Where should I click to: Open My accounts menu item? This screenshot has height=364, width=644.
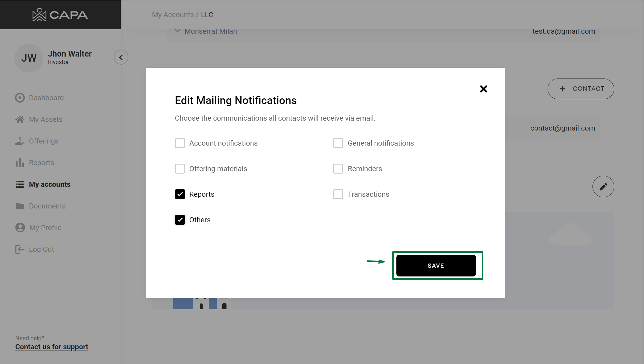point(49,184)
